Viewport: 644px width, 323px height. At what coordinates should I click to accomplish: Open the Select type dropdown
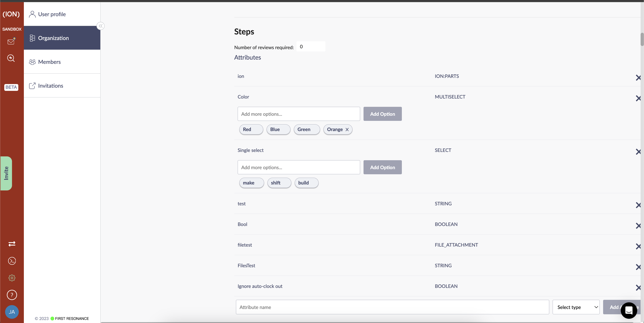576,307
